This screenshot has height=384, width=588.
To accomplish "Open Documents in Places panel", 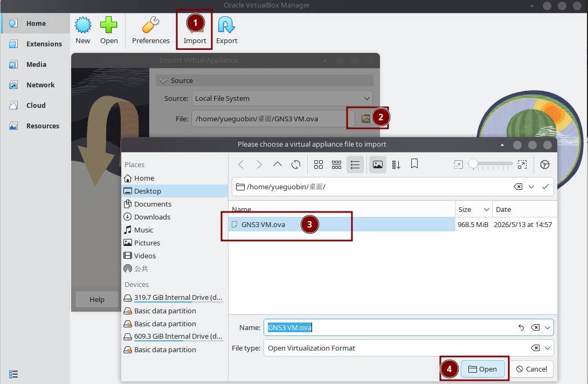I will tap(175, 204).
